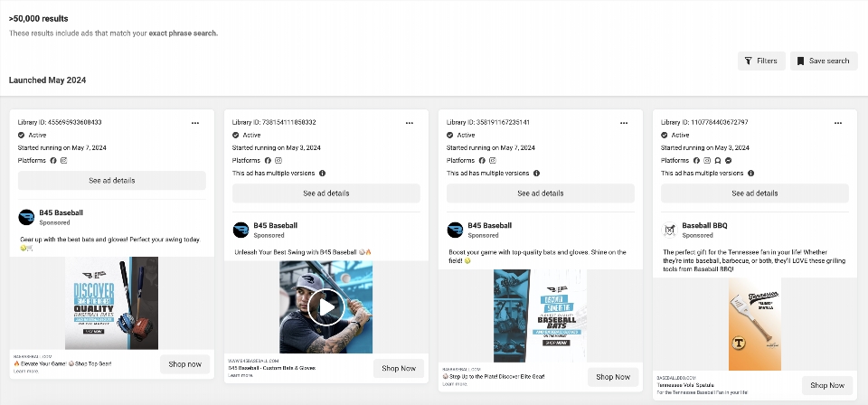Click multiple versions info icon on 'Boost your game' card

(x=536, y=174)
